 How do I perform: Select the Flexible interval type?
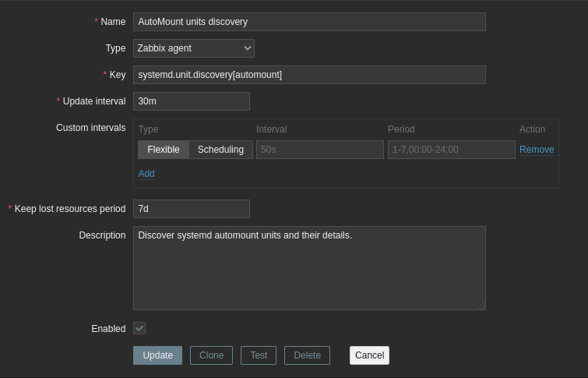tap(164, 150)
